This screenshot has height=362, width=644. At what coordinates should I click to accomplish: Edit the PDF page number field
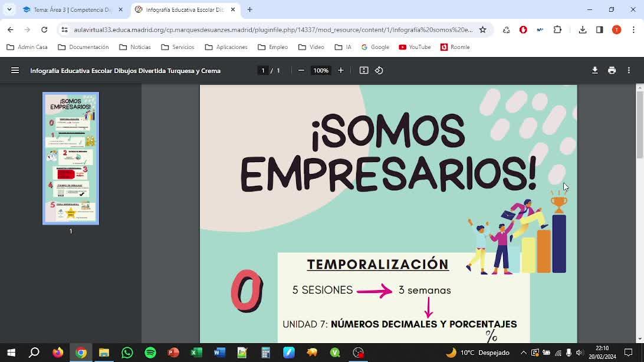coord(263,71)
